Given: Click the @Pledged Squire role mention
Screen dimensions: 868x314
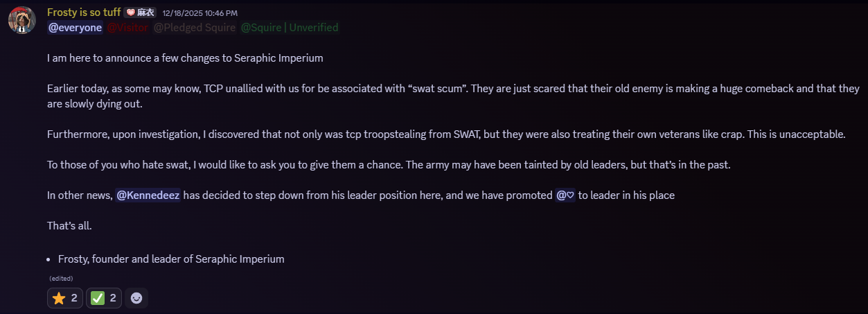Looking at the screenshot, I should point(195,28).
